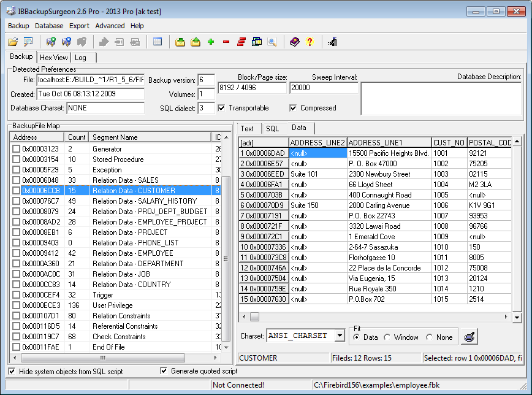Click the greyed-out database toolbar icon
Image resolution: width=532 pixels, height=395 pixels.
[82, 42]
